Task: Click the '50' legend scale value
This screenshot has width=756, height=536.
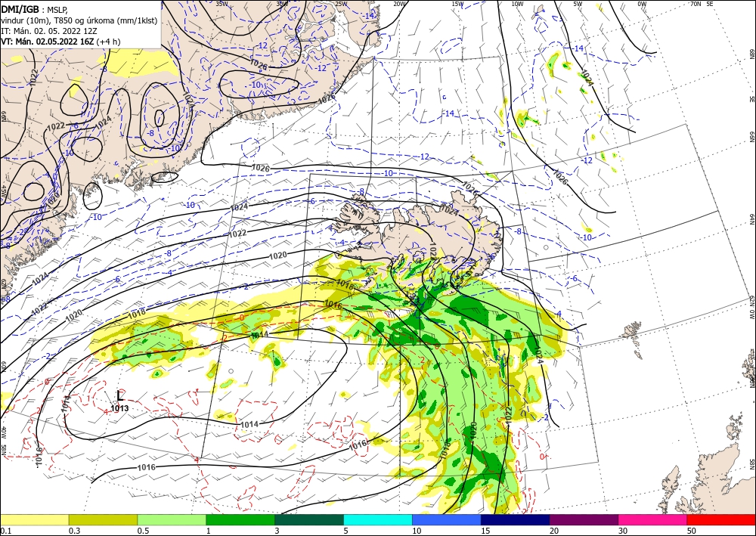Action: (692, 531)
